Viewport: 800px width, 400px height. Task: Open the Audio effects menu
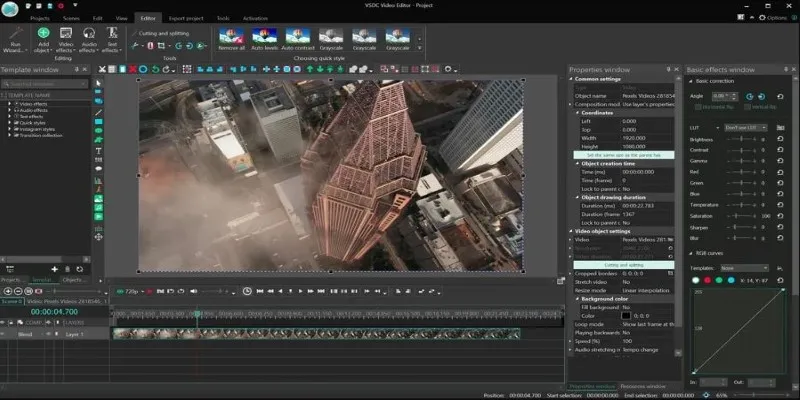point(89,40)
